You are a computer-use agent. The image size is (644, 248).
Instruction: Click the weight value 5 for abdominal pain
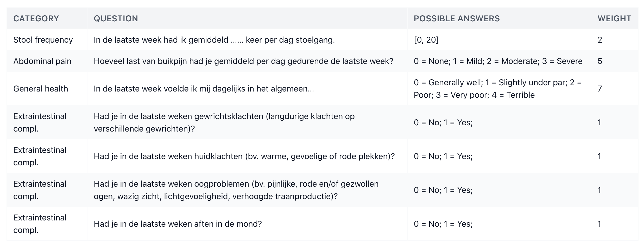[x=600, y=61]
